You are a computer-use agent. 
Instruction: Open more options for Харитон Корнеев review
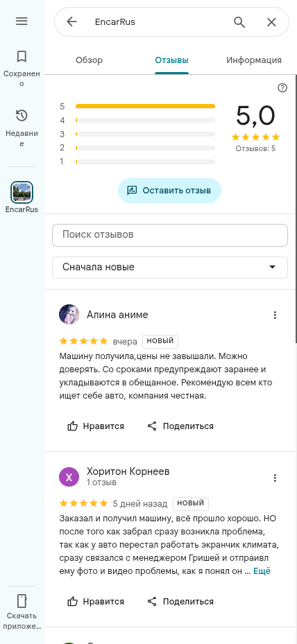pyautogui.click(x=275, y=478)
